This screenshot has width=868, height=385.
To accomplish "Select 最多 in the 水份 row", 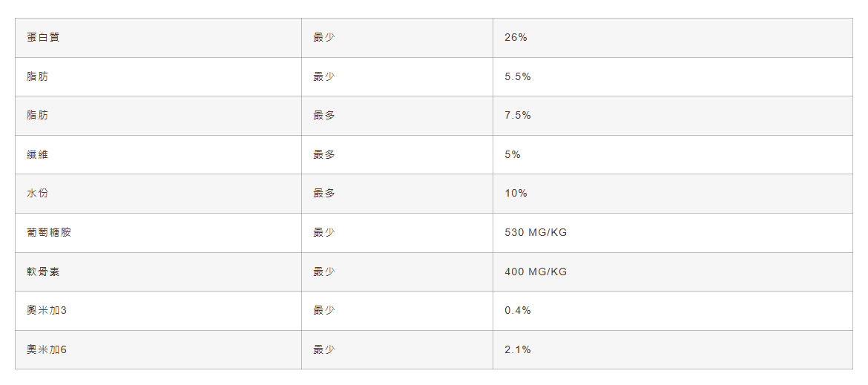I will tap(324, 193).
